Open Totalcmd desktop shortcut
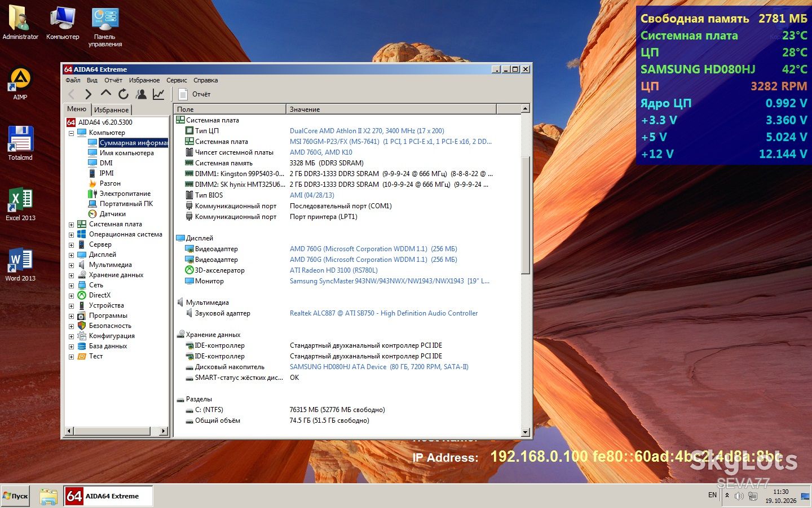Image resolution: width=812 pixels, height=508 pixels. click(x=20, y=143)
